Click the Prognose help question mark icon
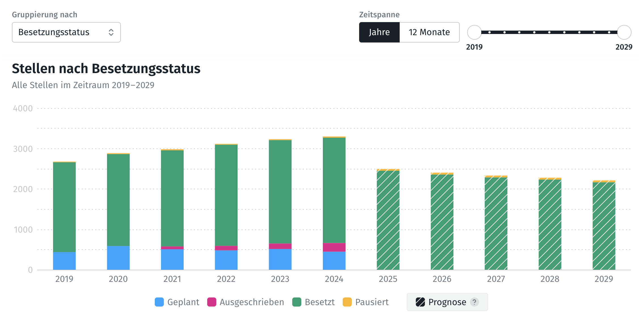Viewport: 644px width, 319px height. [474, 302]
